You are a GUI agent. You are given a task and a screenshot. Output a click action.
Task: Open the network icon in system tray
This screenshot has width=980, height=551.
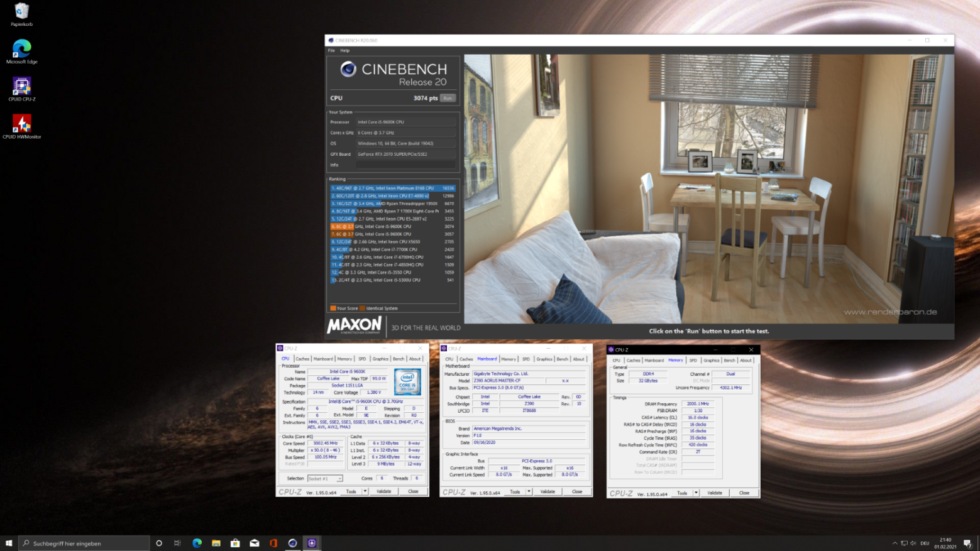pos(904,543)
